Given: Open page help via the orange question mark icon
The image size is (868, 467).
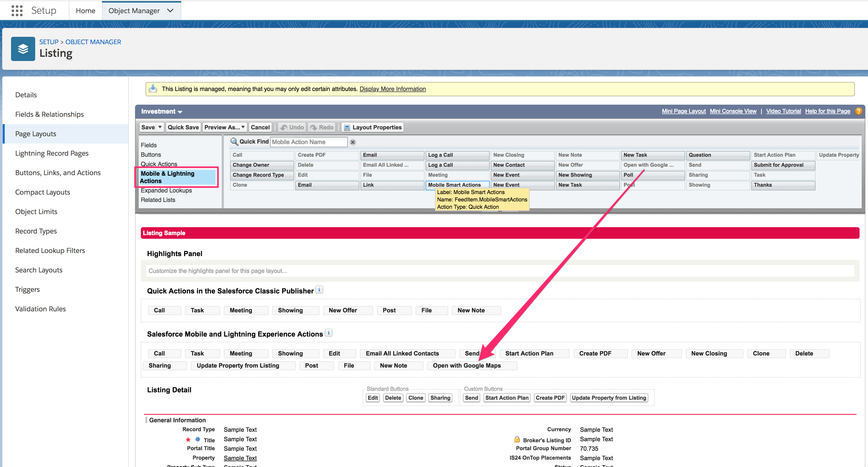Looking at the screenshot, I should pyautogui.click(x=859, y=111).
